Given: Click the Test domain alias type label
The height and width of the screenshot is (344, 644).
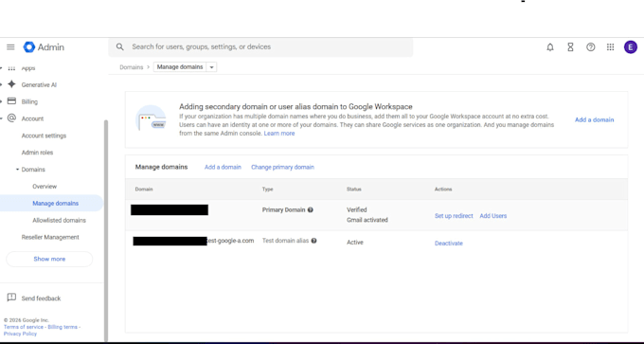Looking at the screenshot, I should pos(285,241).
